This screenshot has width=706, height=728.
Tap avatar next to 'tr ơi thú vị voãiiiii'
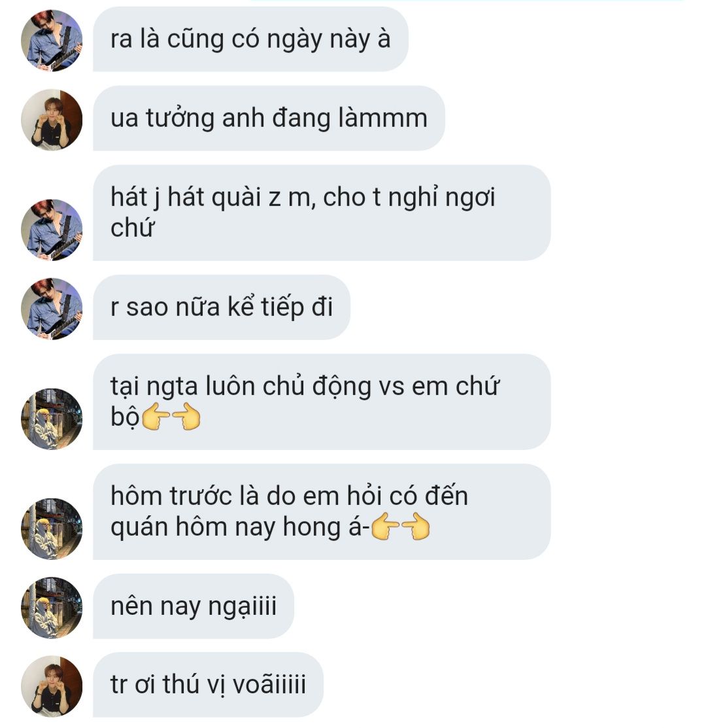(x=52, y=686)
